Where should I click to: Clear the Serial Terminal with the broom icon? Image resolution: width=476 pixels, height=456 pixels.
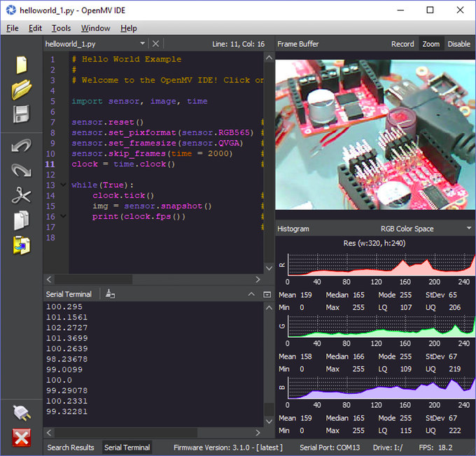[x=110, y=294]
